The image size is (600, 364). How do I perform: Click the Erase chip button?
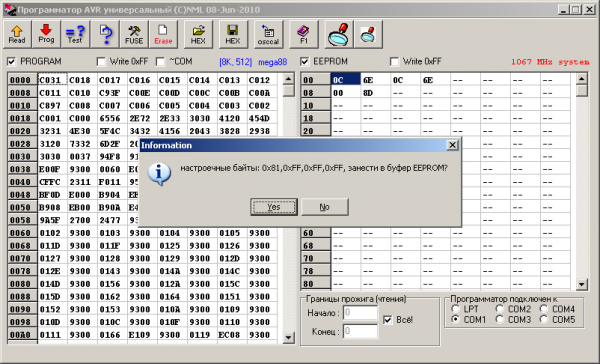(x=163, y=34)
